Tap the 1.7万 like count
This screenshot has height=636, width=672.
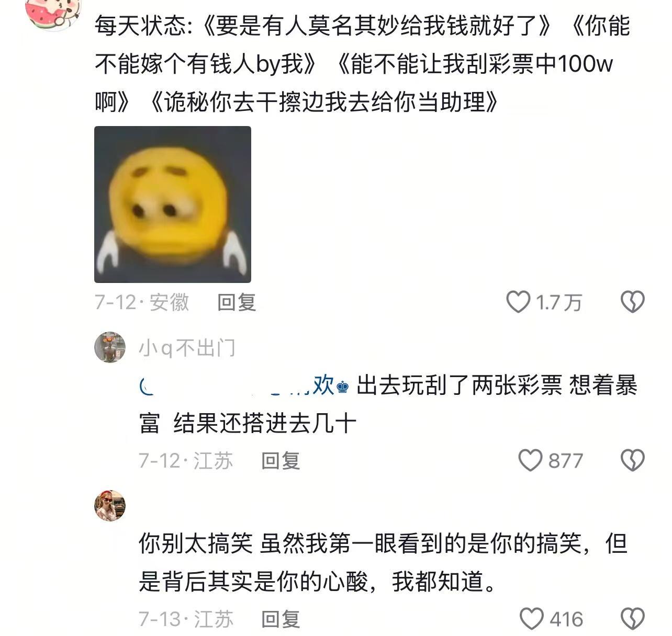pos(559,302)
